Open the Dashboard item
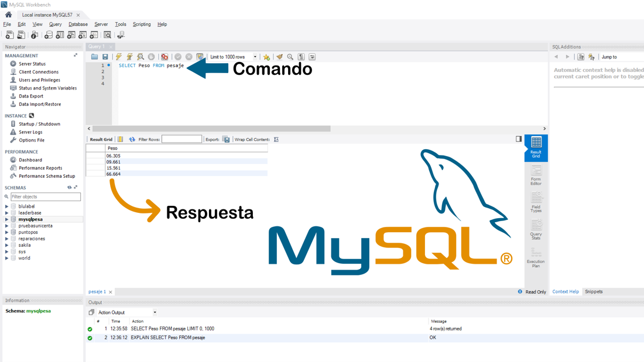 point(30,160)
